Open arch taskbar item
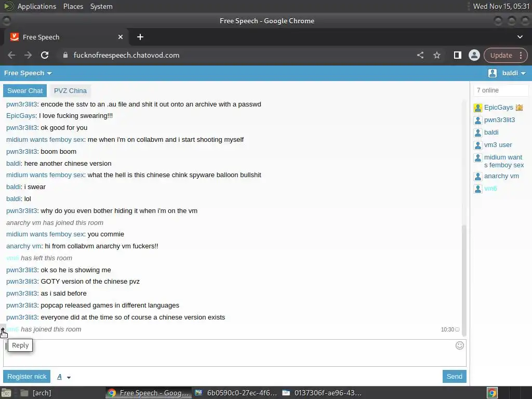 point(36,393)
